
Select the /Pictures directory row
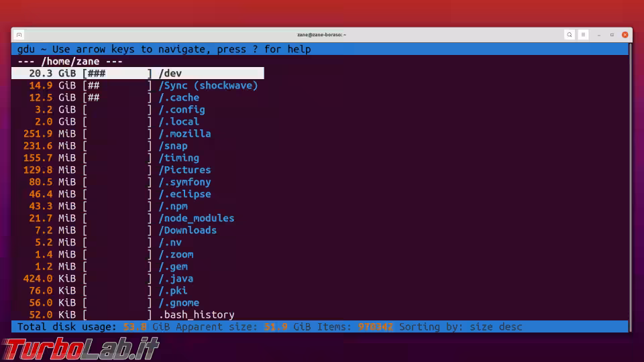pos(138,170)
